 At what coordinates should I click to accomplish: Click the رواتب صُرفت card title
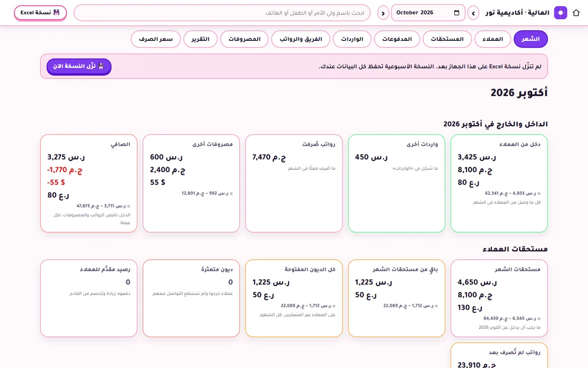pyautogui.click(x=318, y=144)
